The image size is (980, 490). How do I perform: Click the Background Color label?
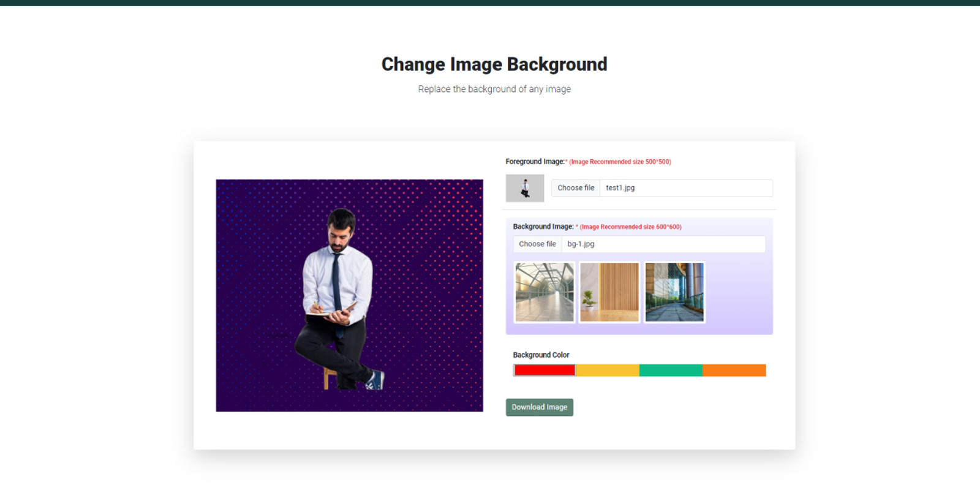(541, 355)
